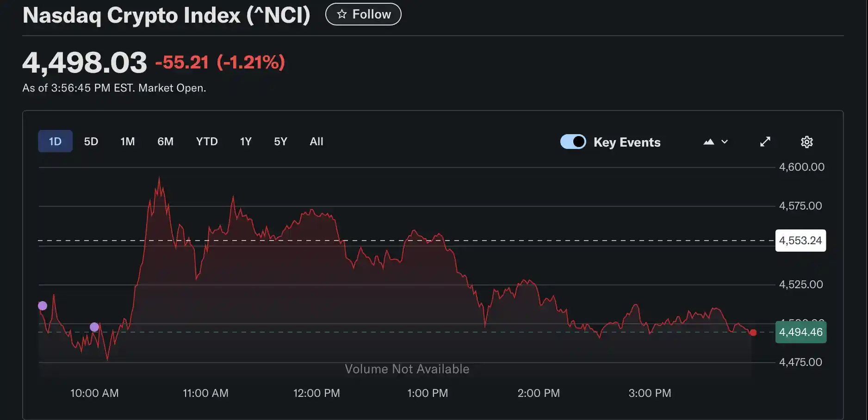Image resolution: width=868 pixels, height=420 pixels.
Task: Select the YTD range
Action: point(207,142)
